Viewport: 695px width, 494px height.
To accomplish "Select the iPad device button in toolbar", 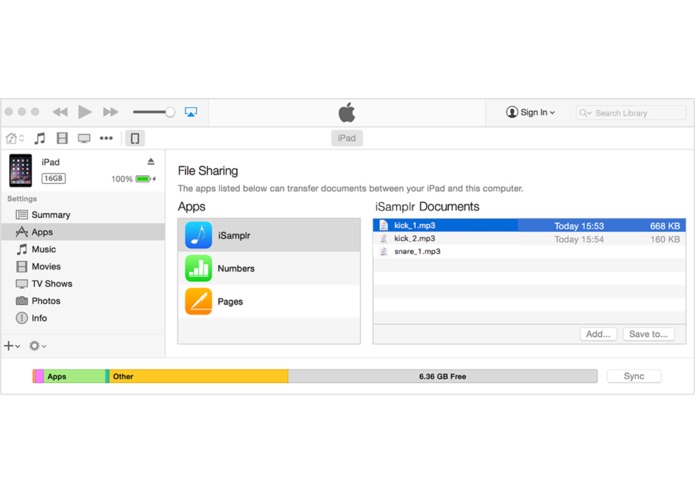I will click(135, 138).
